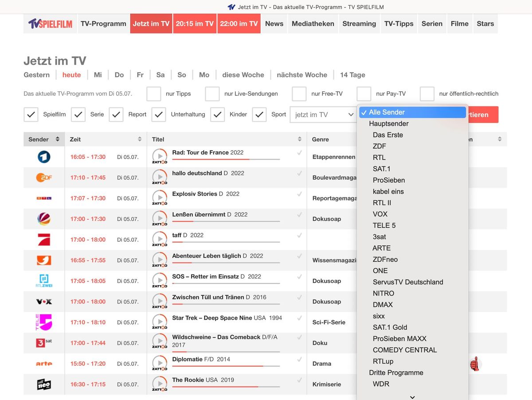This screenshot has height=400, width=532.
Task: Go to the Serien navigation tab
Action: (x=432, y=24)
